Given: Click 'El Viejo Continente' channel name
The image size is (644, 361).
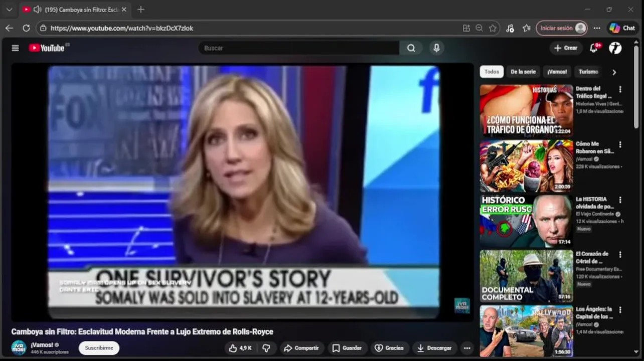Looking at the screenshot, I should point(595,214).
